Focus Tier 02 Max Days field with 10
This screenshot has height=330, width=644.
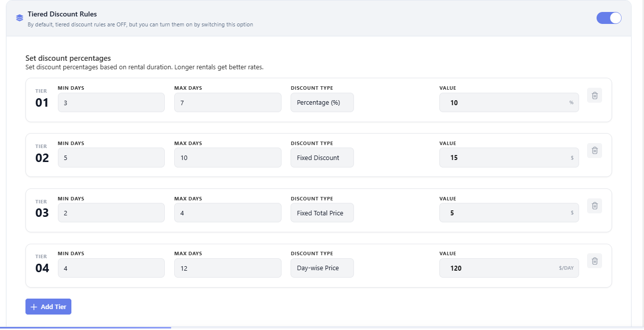click(x=228, y=158)
